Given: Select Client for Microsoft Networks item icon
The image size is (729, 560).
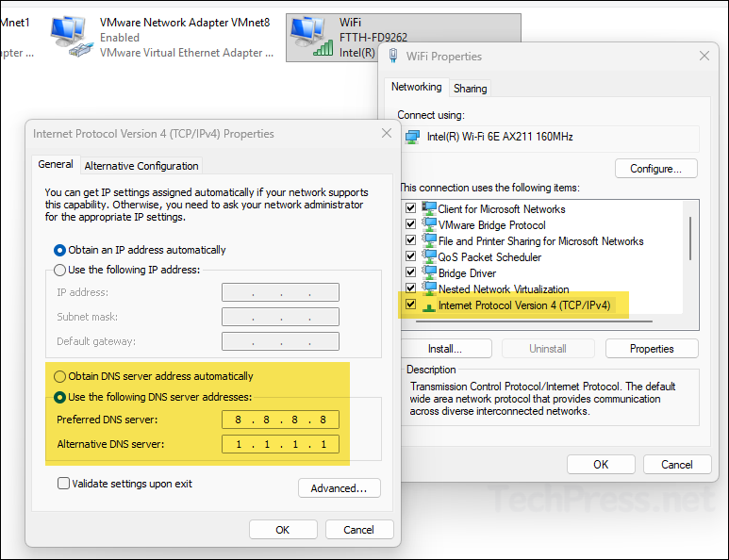Looking at the screenshot, I should 430,209.
